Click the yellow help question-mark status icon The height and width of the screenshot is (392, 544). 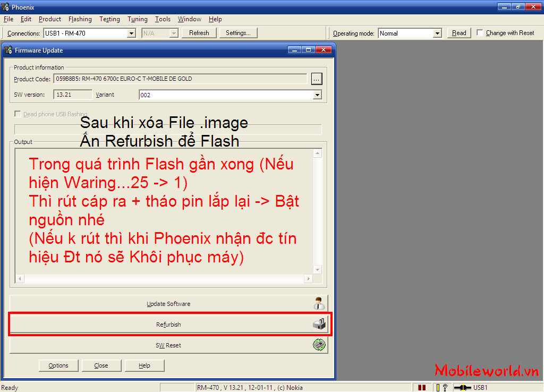pos(442,388)
